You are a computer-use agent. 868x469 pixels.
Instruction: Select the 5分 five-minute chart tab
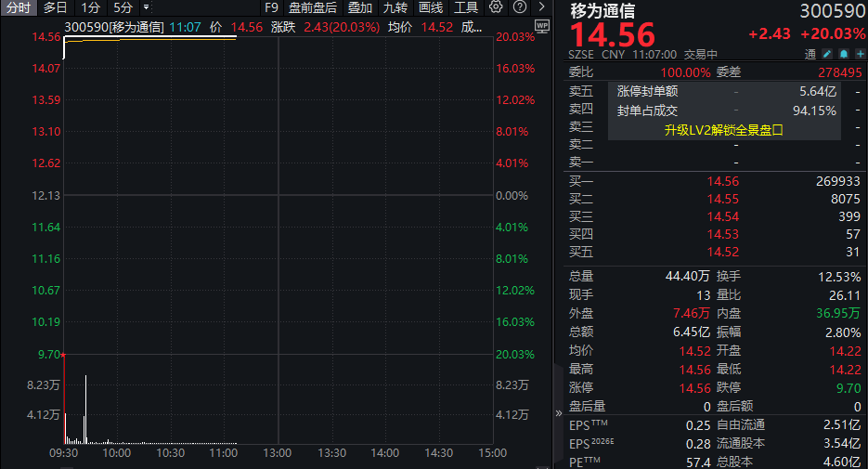123,7
